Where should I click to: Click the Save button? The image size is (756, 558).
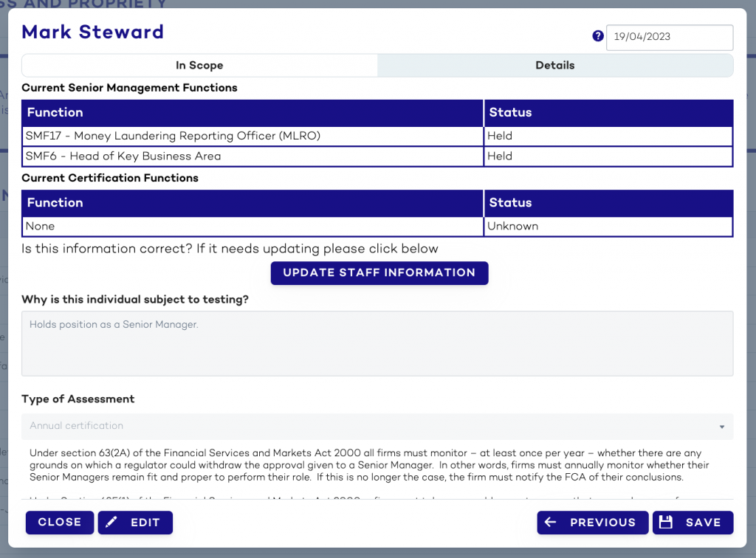point(693,523)
